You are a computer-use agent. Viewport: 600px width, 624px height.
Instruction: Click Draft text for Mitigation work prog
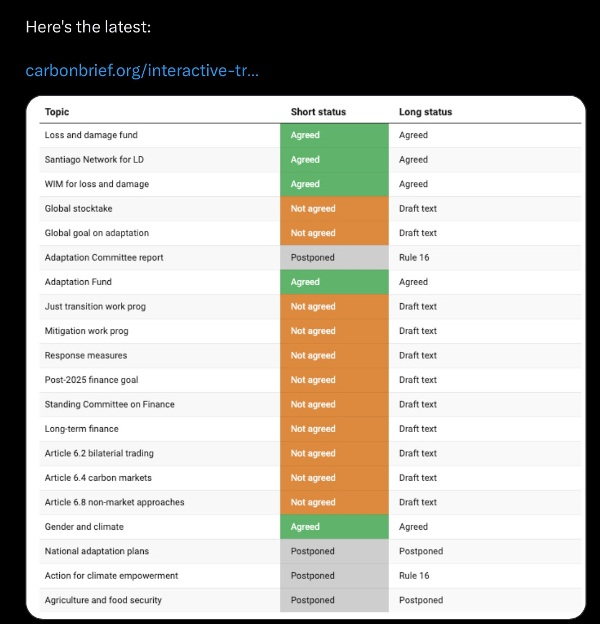pos(418,331)
